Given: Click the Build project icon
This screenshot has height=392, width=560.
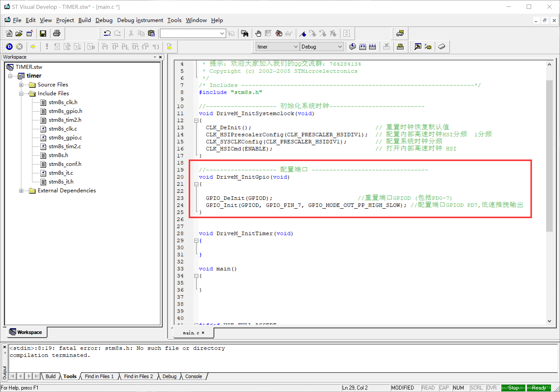Looking at the screenshot, I should (363, 47).
